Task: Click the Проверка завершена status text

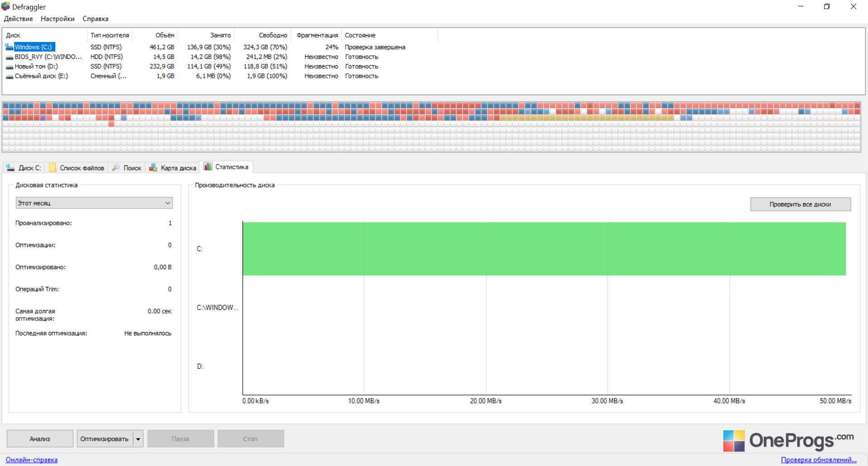Action: tap(375, 47)
